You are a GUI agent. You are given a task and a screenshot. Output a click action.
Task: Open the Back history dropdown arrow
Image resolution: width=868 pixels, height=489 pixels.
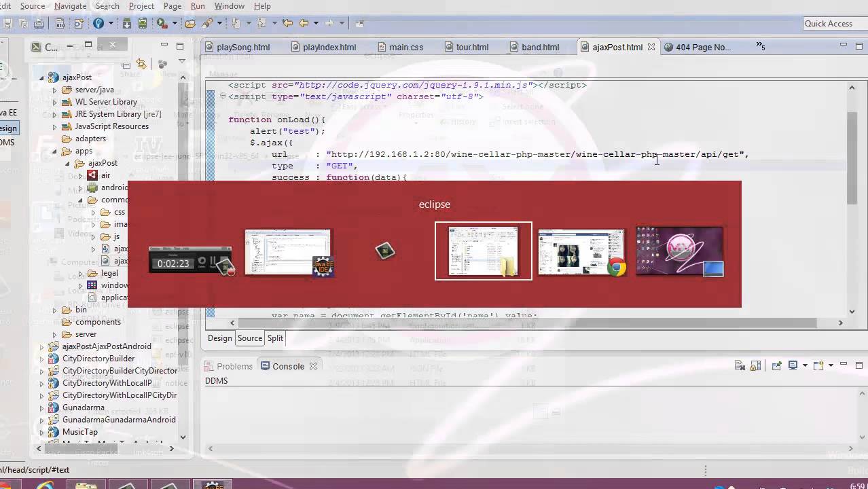[x=316, y=24]
